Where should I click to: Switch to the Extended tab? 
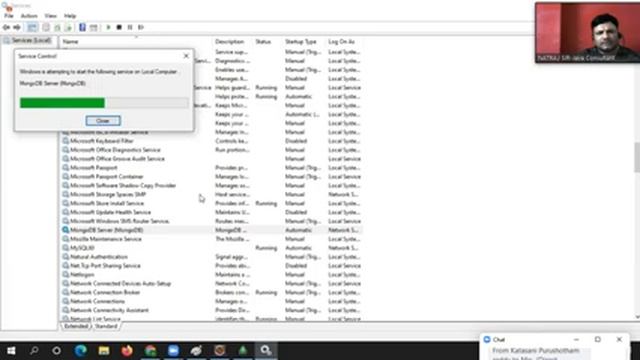[x=76, y=326]
